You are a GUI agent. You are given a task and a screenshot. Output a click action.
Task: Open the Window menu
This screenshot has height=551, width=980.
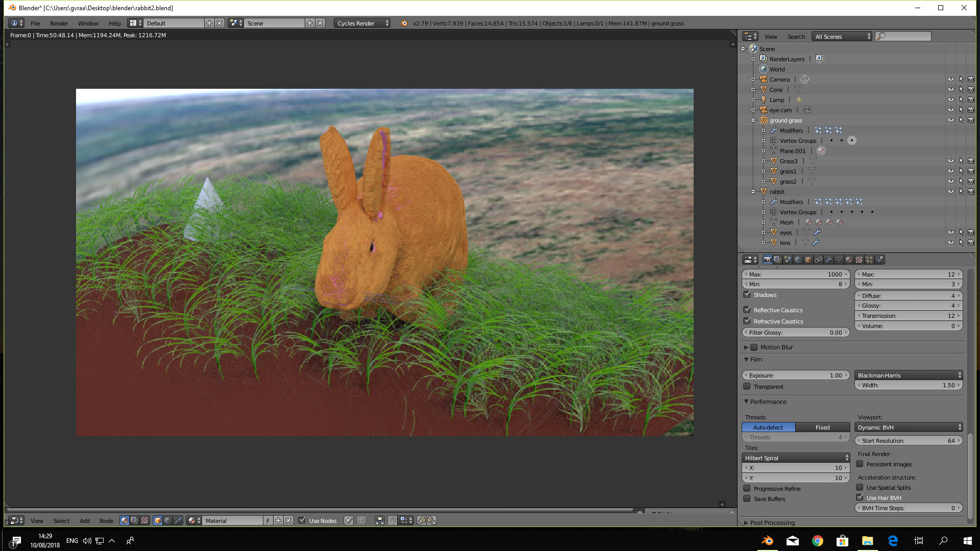(x=88, y=23)
